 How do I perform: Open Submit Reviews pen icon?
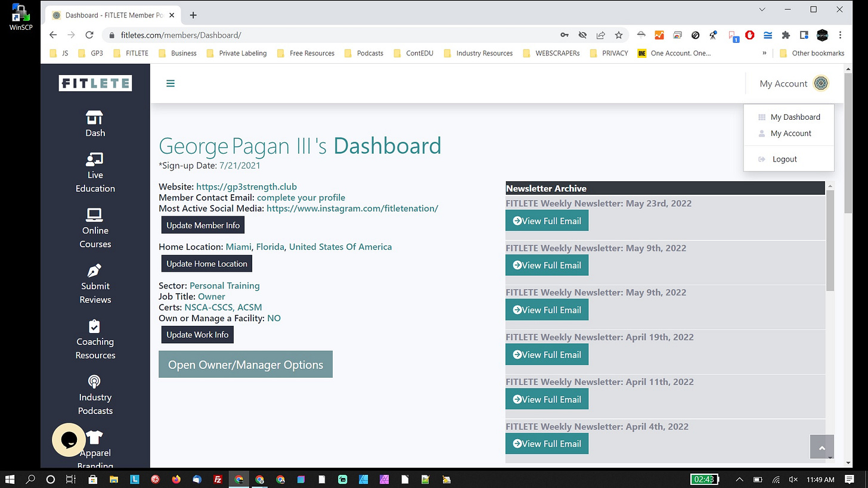[x=95, y=271]
